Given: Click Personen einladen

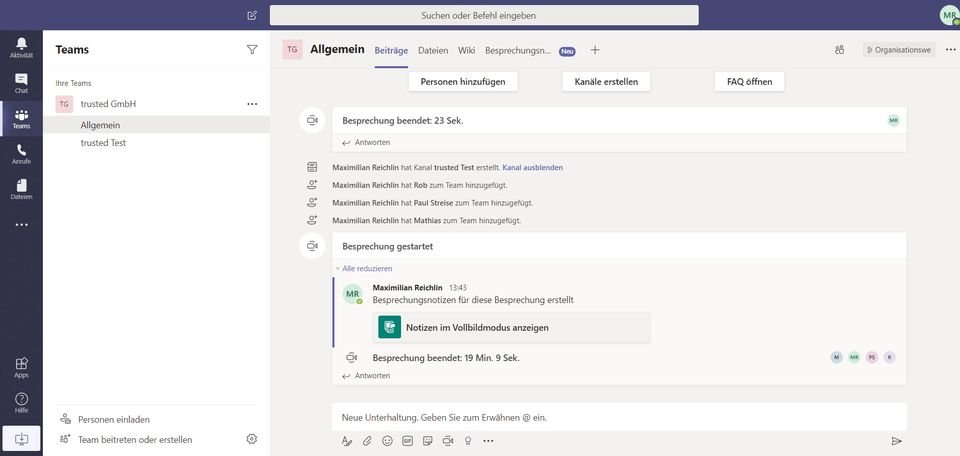Looking at the screenshot, I should pos(114,420).
